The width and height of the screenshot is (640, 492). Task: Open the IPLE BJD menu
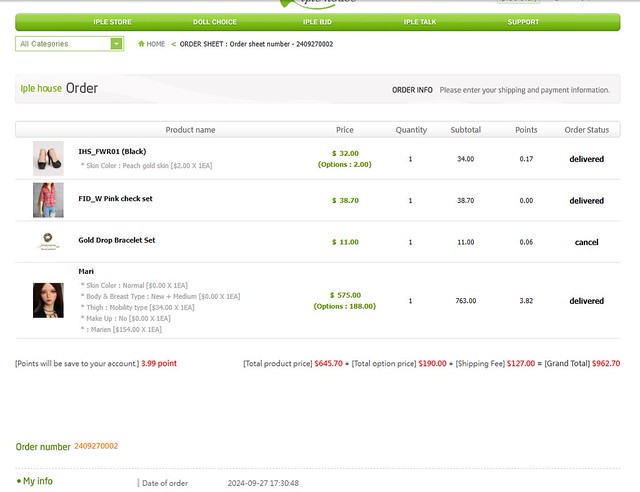click(x=317, y=22)
